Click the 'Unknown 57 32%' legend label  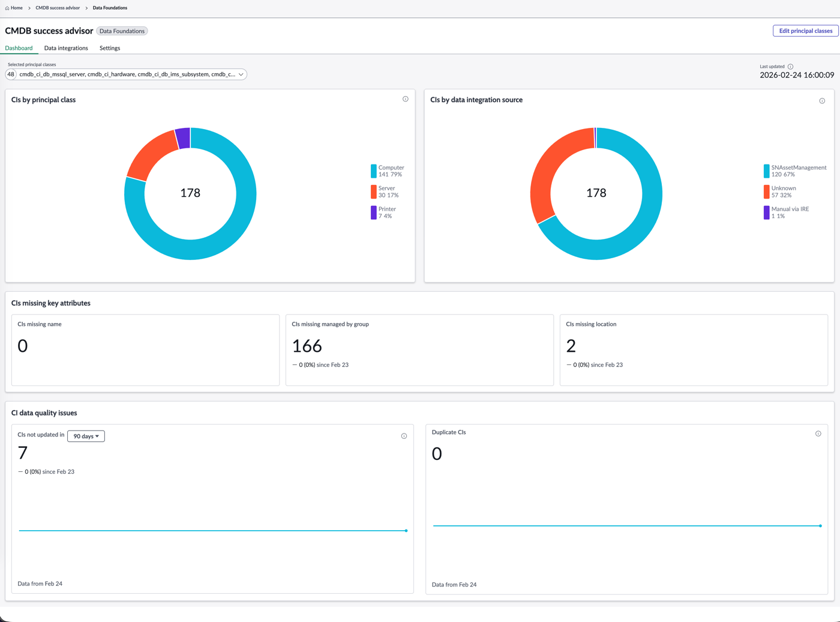[784, 192]
